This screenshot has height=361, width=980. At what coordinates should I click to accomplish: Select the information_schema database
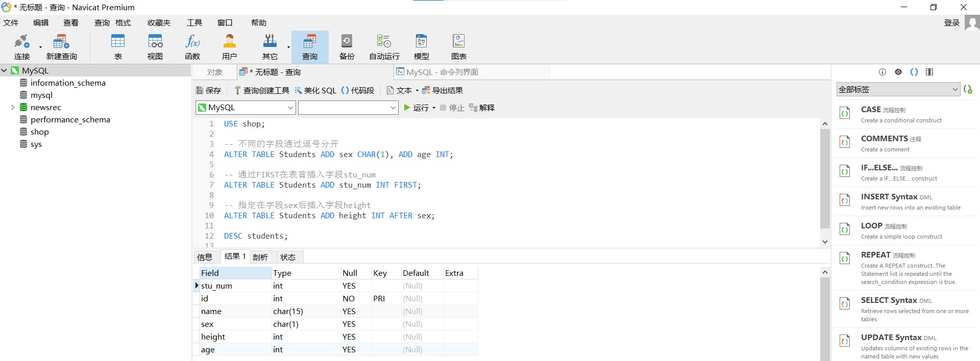click(x=68, y=83)
